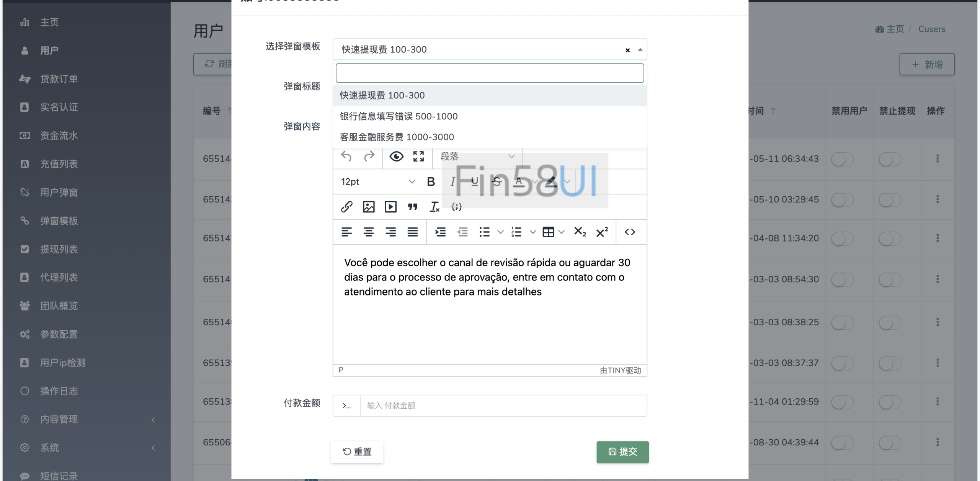Toggle the 禁用用户 switch on the first row

pyautogui.click(x=843, y=159)
